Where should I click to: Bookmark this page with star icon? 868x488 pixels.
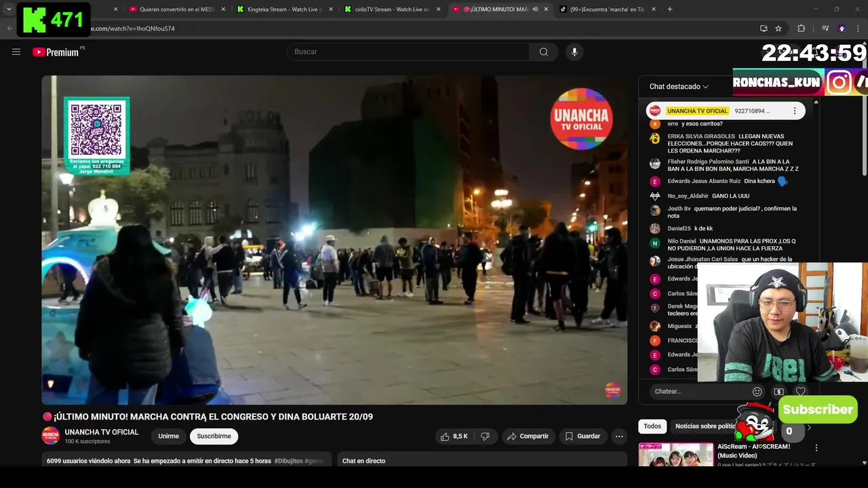point(778,28)
